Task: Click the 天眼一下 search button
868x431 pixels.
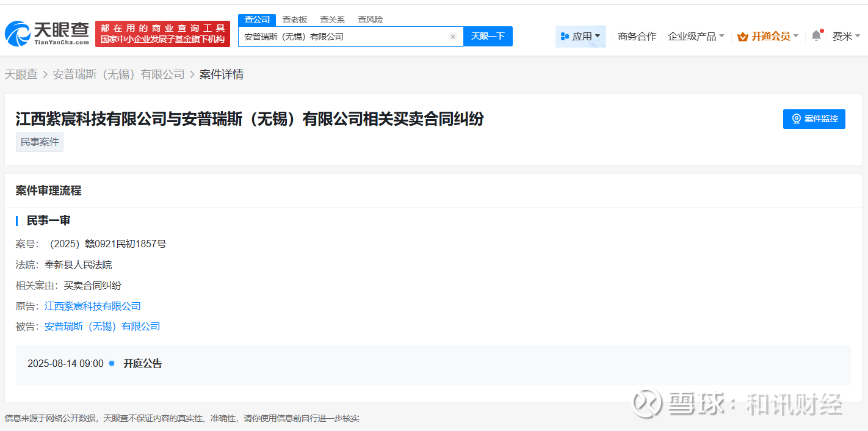Action: [488, 37]
